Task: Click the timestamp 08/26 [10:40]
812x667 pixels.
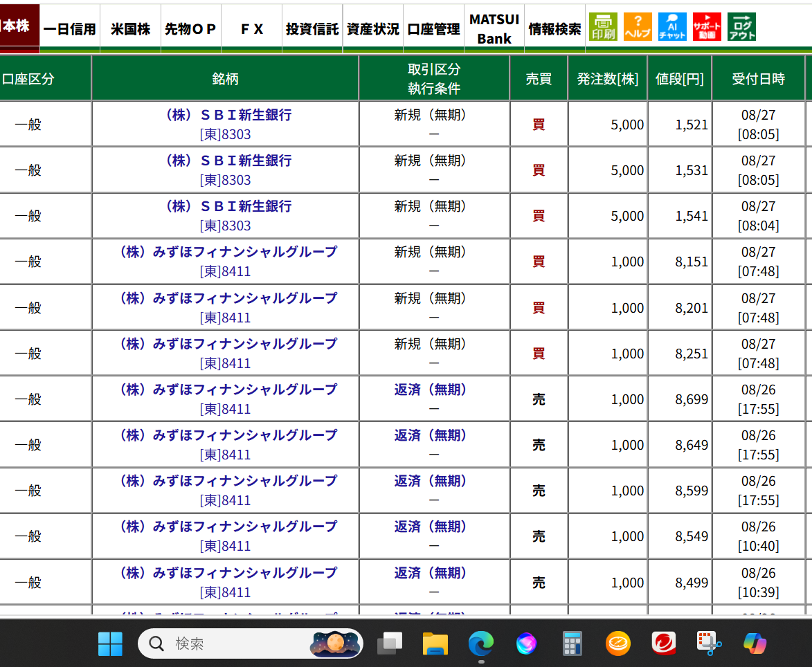Action: (759, 536)
